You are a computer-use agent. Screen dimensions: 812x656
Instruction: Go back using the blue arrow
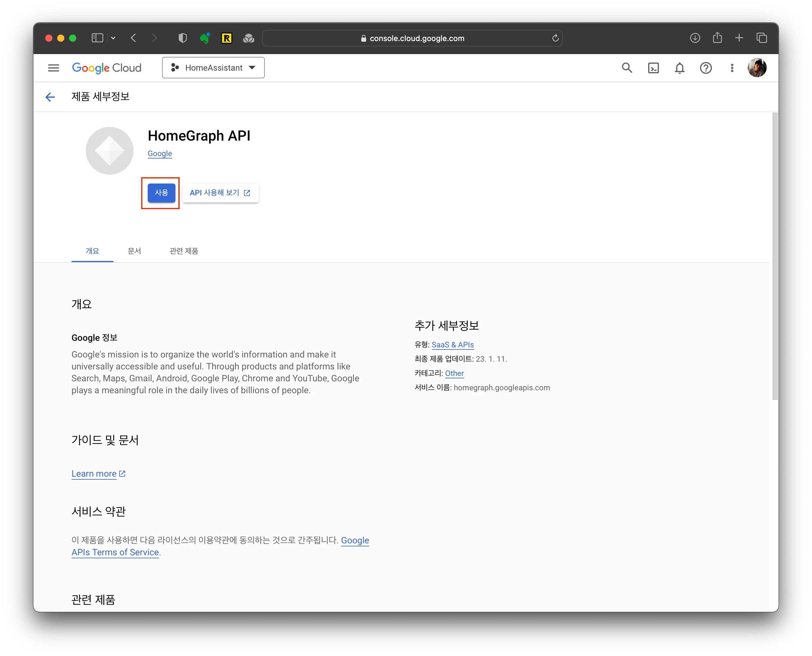click(x=50, y=97)
